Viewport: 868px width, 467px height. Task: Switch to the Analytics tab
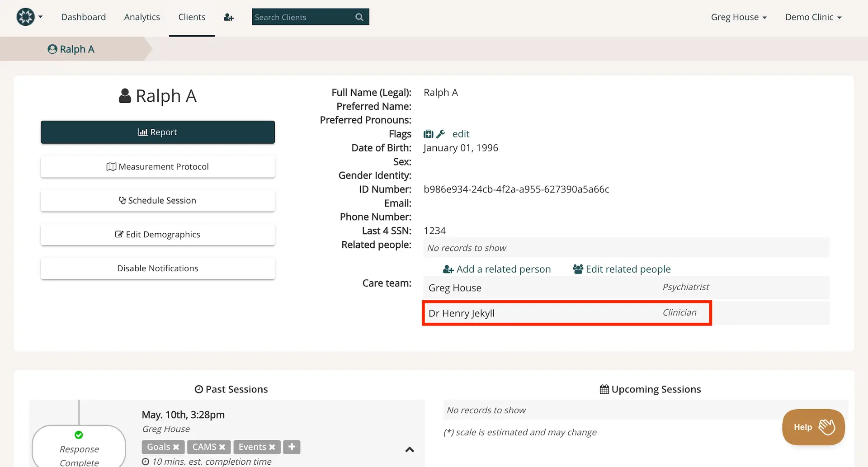point(142,17)
